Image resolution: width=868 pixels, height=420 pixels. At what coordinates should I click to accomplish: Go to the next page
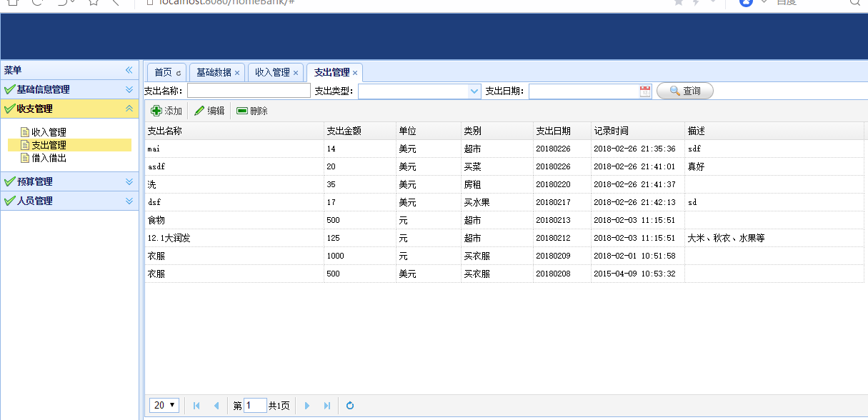[307, 406]
